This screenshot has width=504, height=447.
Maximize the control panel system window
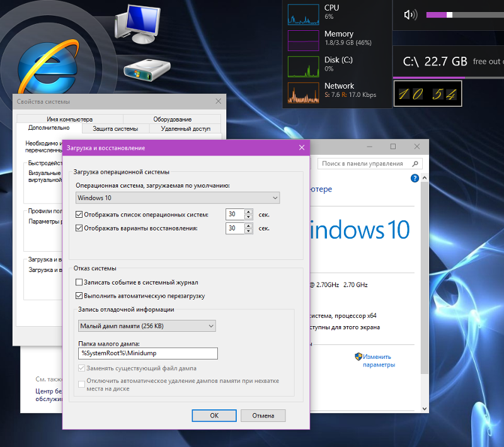392,147
